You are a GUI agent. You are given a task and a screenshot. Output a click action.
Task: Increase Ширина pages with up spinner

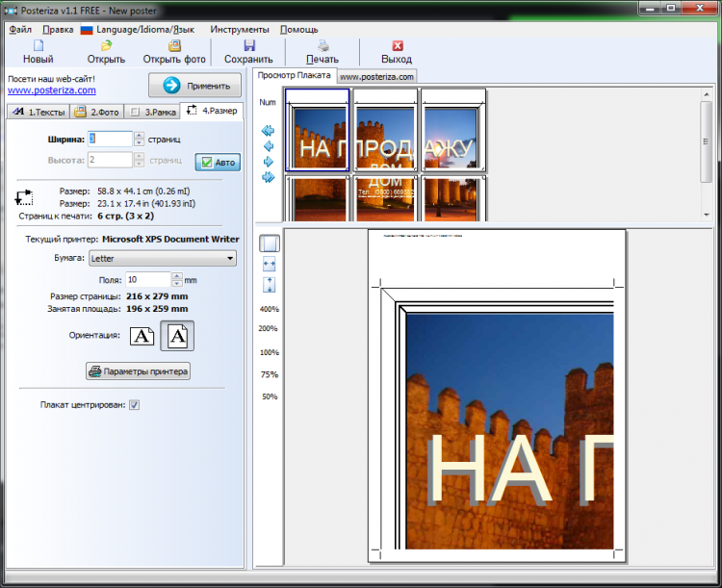tap(140, 135)
